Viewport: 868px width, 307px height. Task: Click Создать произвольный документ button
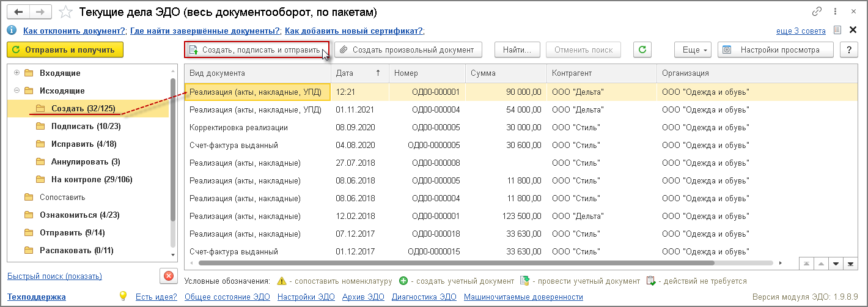click(x=408, y=50)
